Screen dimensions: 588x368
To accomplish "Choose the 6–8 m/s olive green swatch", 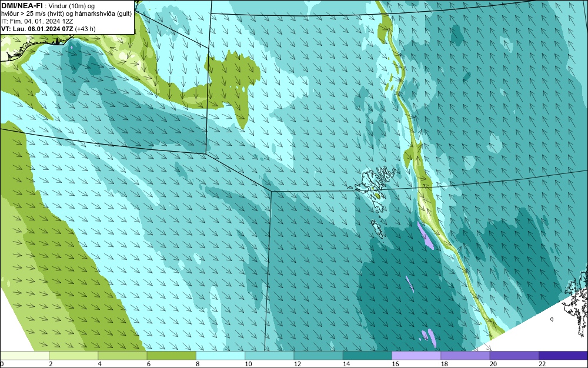I will click(x=171, y=356).
